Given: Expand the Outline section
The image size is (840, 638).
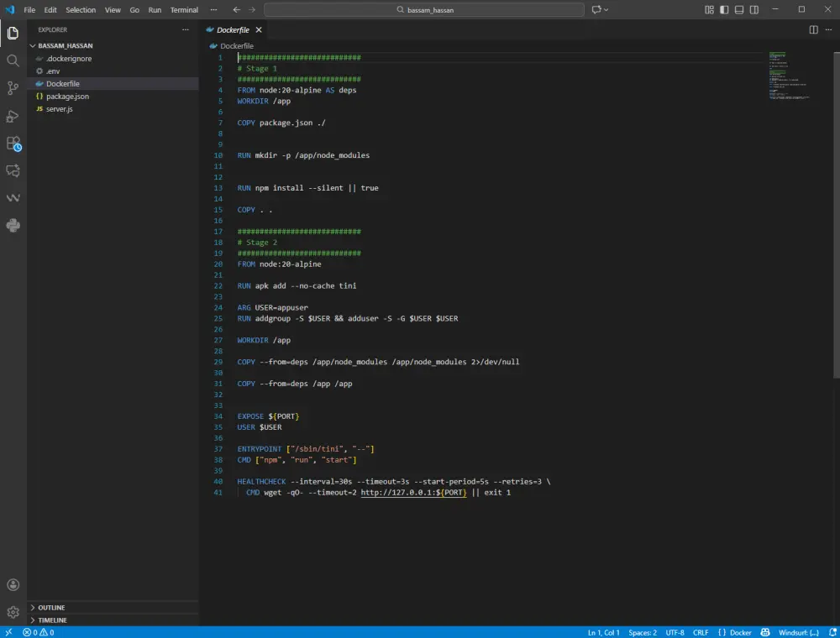Looking at the screenshot, I should 51,607.
